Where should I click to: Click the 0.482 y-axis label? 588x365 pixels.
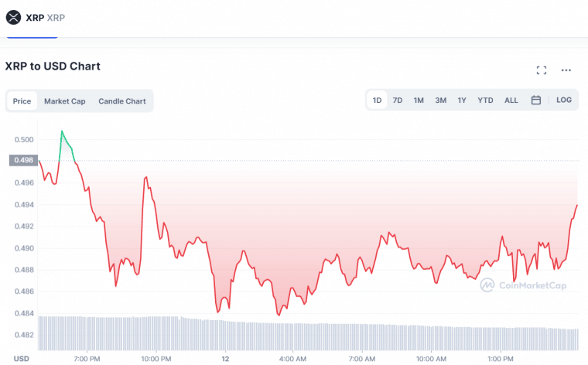pyautogui.click(x=24, y=335)
